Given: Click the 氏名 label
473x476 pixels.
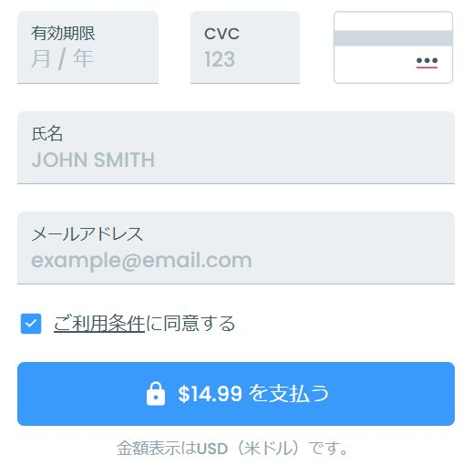Looking at the screenshot, I should 47,134.
